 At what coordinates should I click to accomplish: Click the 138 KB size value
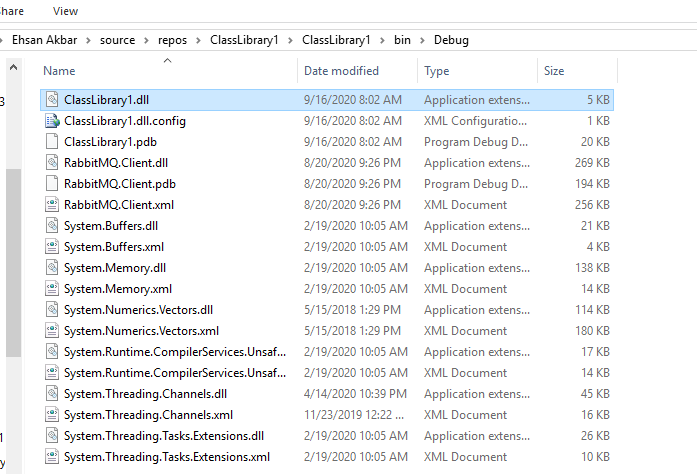pyautogui.click(x=592, y=267)
